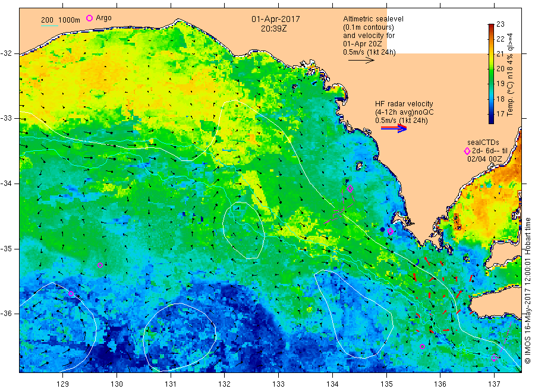This screenshot has height=392, width=535.
Task: Click the '(4-12h avg)noQC' text
Action: [x=404, y=112]
